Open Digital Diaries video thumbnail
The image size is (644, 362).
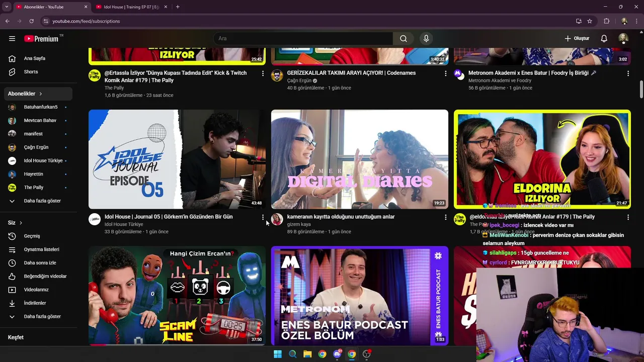pos(360,159)
